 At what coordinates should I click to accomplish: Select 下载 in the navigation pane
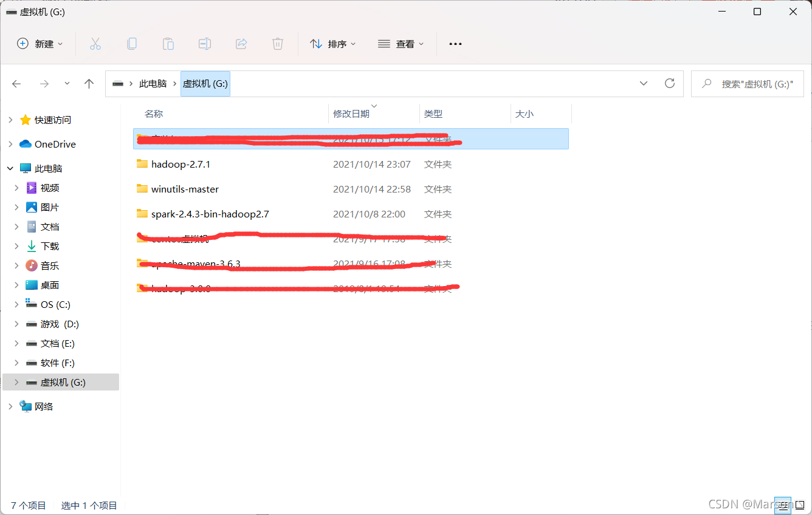[50, 246]
